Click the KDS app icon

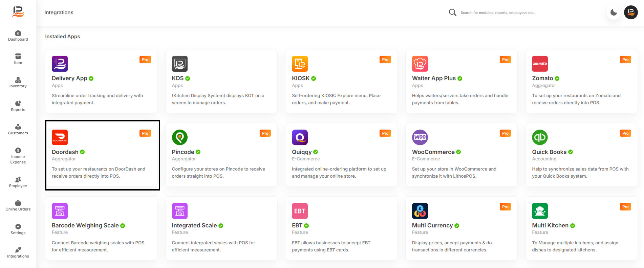coord(179,64)
